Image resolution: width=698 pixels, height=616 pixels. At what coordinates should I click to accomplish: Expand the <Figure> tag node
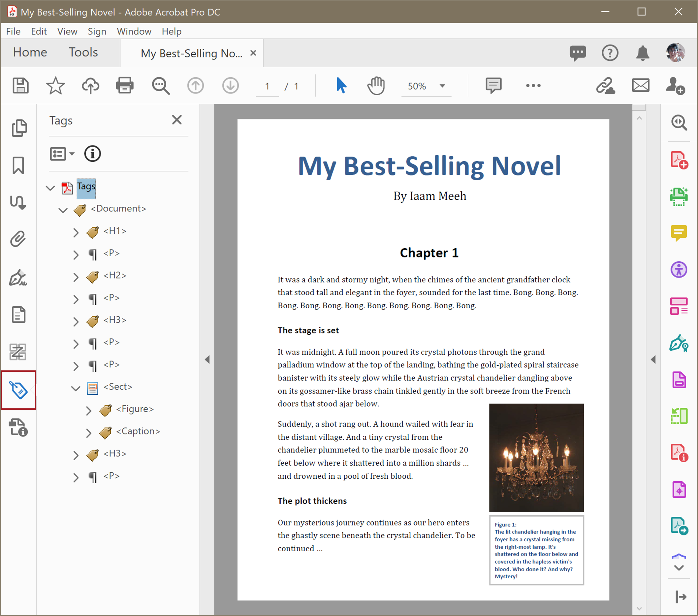click(x=88, y=411)
